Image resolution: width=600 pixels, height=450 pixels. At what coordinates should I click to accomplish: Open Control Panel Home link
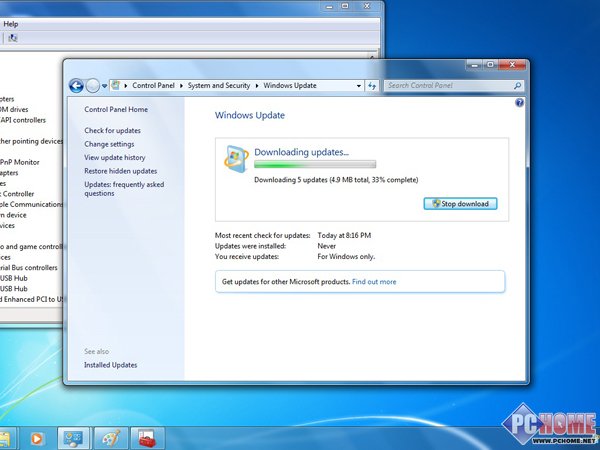pos(116,109)
